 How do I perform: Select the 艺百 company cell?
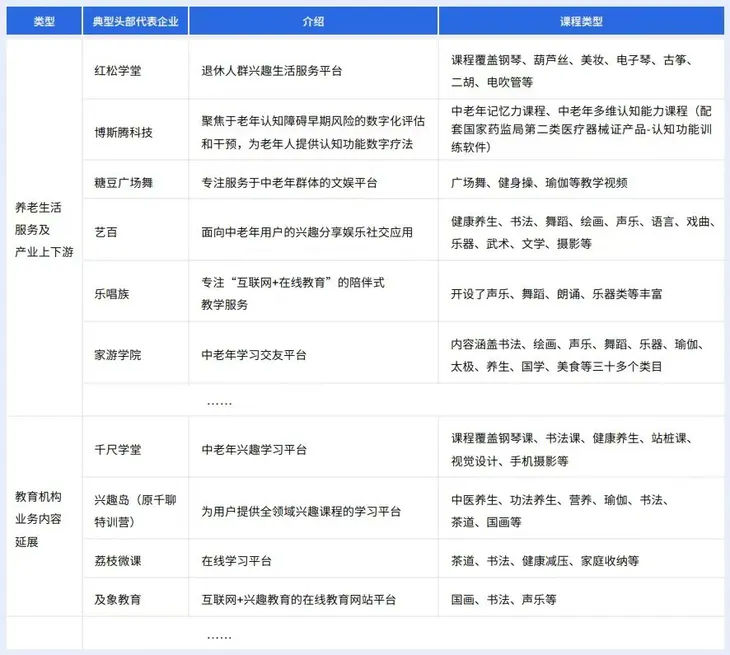pos(135,232)
